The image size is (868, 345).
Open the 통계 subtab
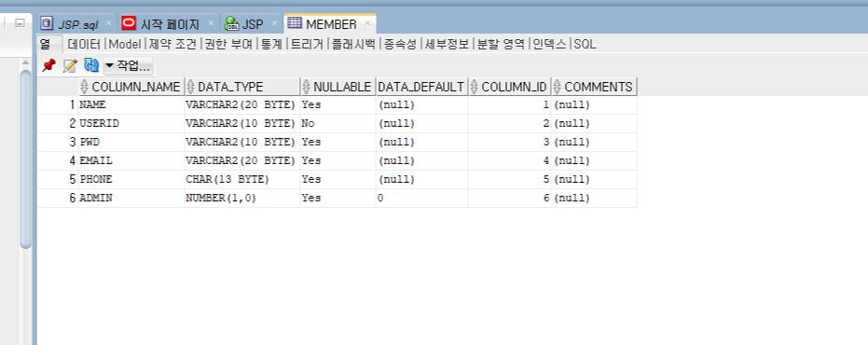[271, 45]
